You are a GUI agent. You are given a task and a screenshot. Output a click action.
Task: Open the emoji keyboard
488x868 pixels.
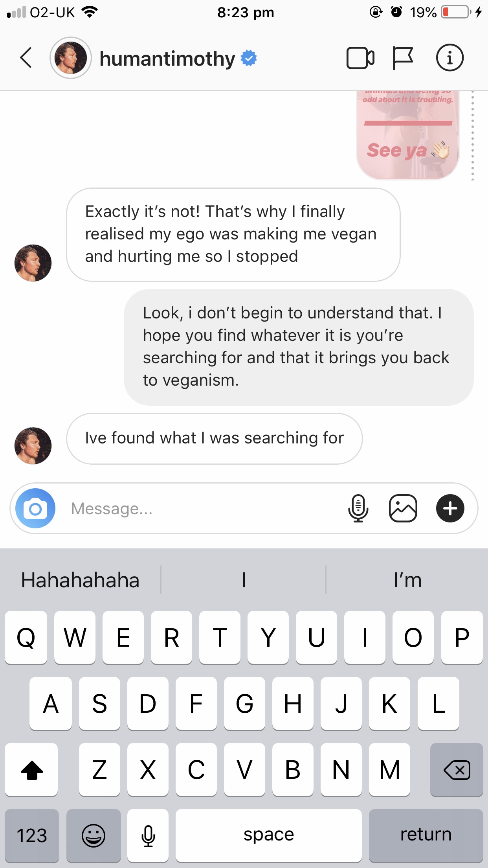pos(94,835)
